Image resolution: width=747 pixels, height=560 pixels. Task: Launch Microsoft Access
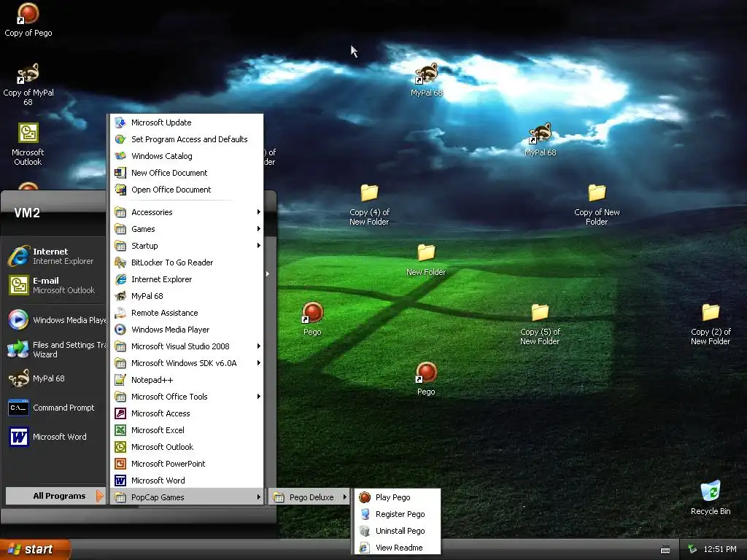[x=187, y=413]
